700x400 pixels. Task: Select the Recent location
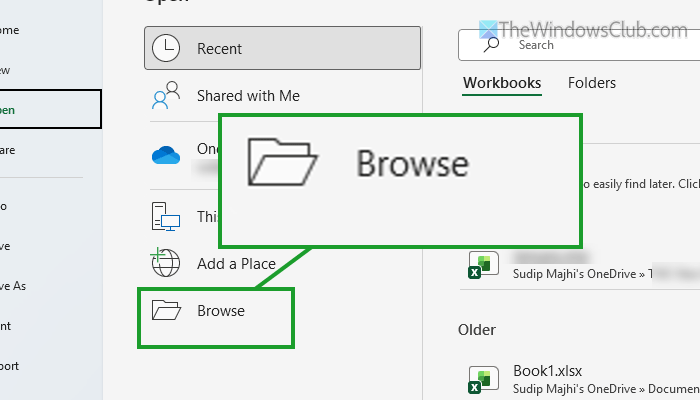(283, 48)
